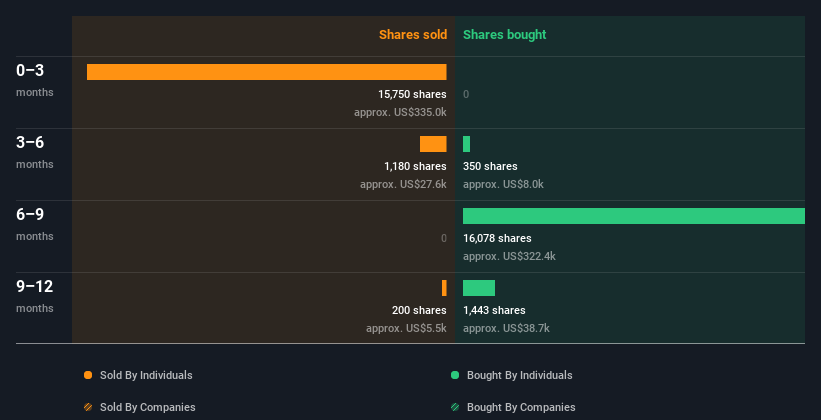Click the 15,750 shares value
The width and height of the screenshot is (821, 420).
(412, 94)
